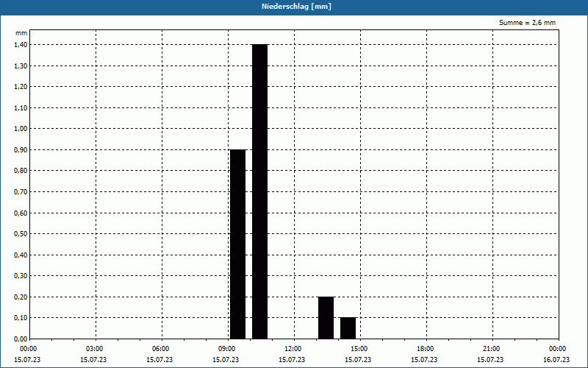Screen dimensions: 588x368
Task: Click the 00:00 label above 16.07.23
Action: coord(558,349)
